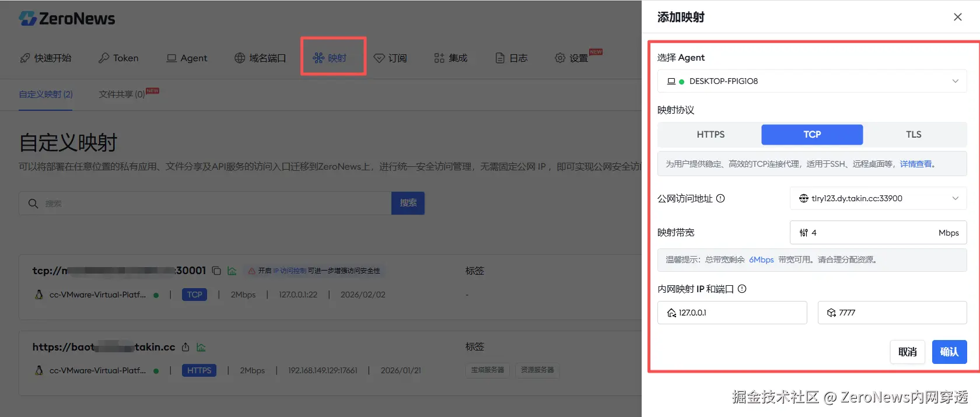
Task: Switch to 自定义映射 (2) tab
Action: pos(45,94)
